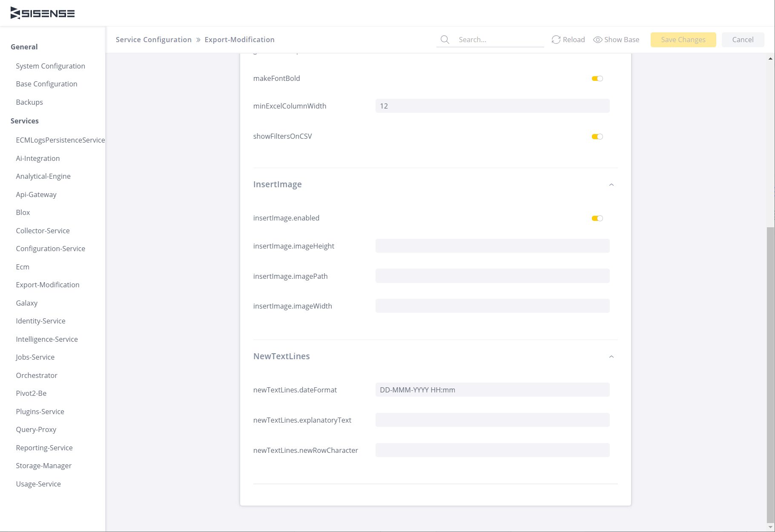Collapse the NewTextLines section chevron
775x532 pixels.
coord(611,357)
